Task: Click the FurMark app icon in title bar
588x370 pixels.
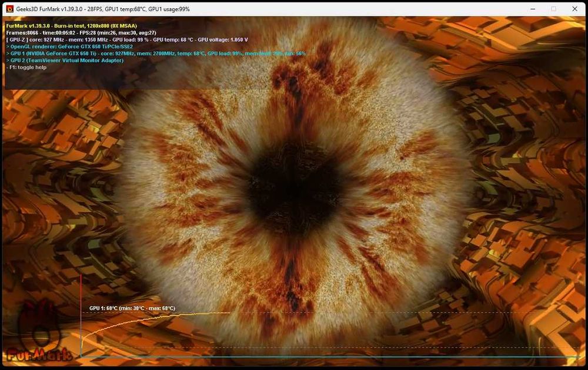Action: [x=10, y=9]
